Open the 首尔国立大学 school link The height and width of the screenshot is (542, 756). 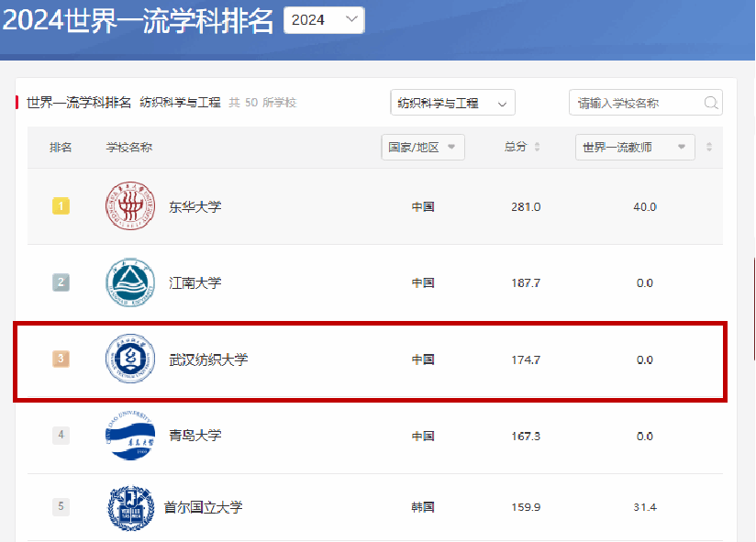203,507
